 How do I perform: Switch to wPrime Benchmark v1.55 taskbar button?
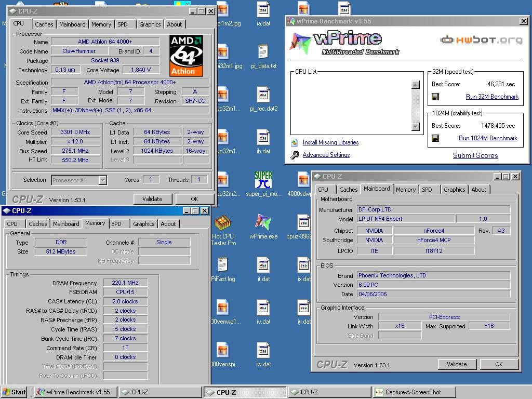coord(76,392)
